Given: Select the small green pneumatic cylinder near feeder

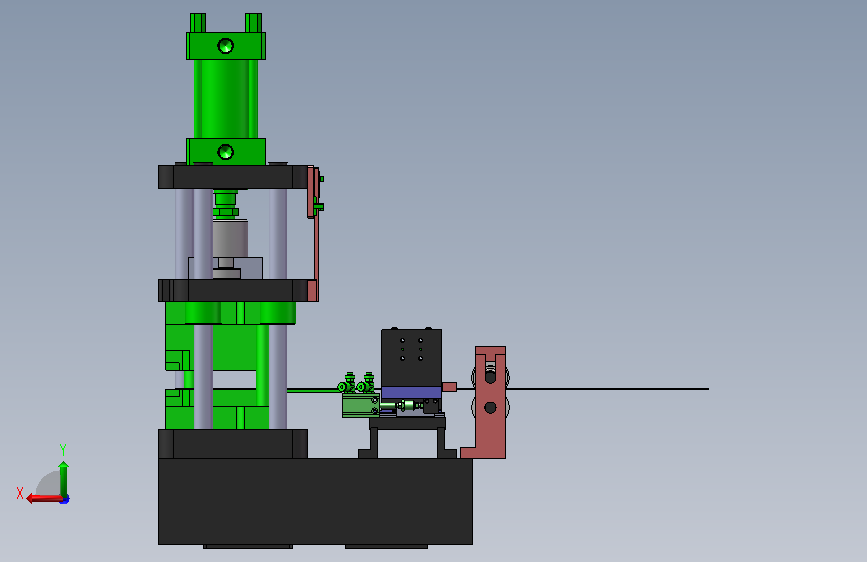Looking at the screenshot, I should [361, 405].
